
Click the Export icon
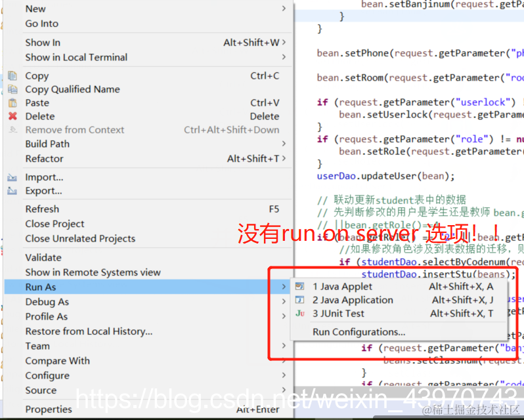coord(12,190)
